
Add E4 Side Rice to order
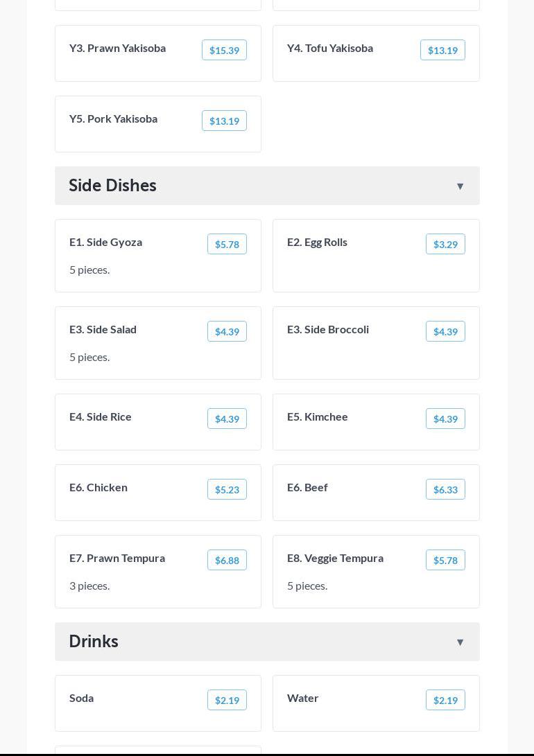coord(227,419)
